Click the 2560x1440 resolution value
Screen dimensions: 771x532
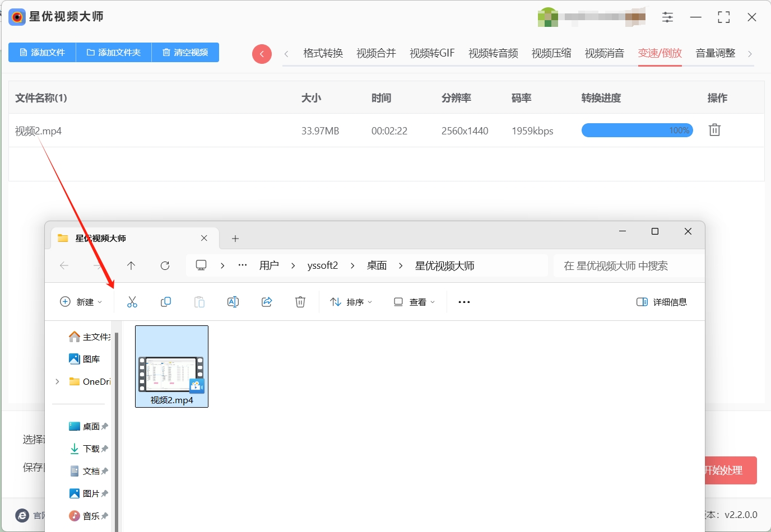[x=465, y=131]
